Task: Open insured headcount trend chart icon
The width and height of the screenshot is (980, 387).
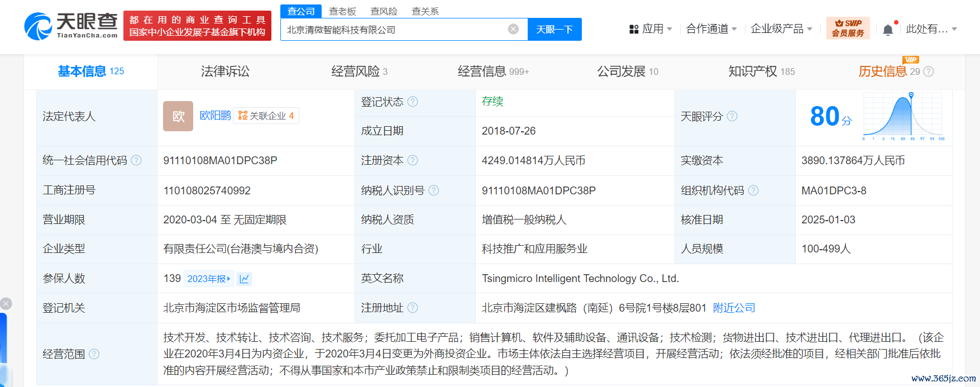Action: coord(244,279)
